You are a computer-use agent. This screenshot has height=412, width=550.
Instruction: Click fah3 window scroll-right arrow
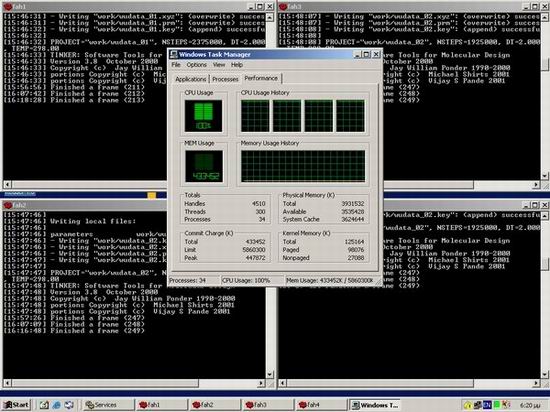[536, 184]
